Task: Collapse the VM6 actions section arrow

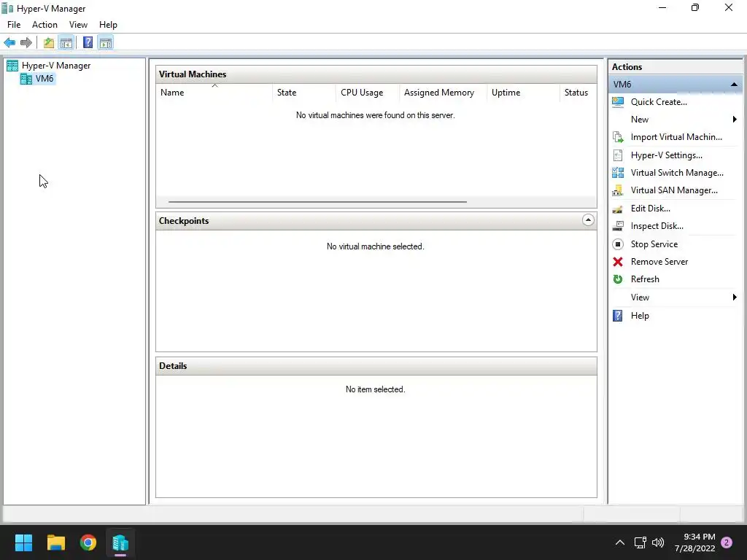Action: pyautogui.click(x=734, y=85)
